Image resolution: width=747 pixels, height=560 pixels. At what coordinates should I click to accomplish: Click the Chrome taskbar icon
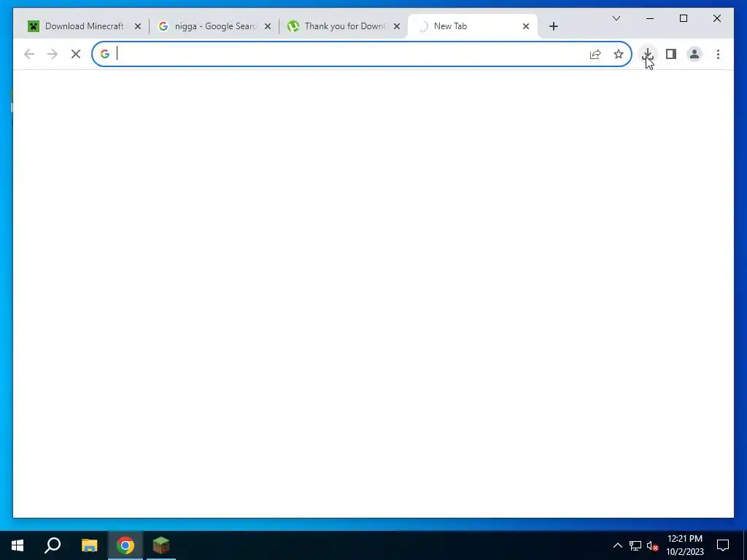point(125,545)
